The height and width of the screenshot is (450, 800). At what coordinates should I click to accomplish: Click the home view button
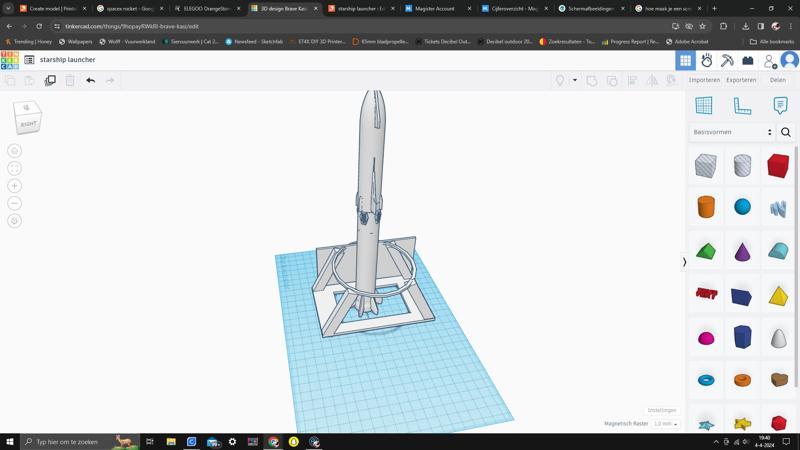tap(14, 151)
